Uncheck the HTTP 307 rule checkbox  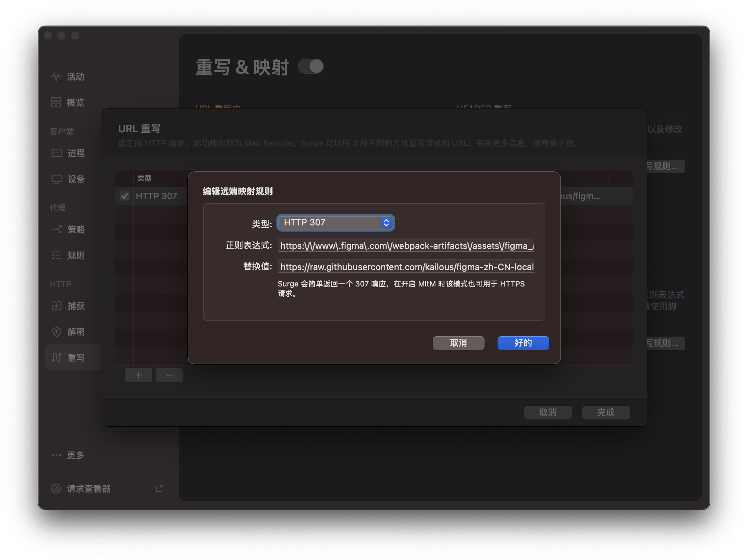[x=125, y=196]
